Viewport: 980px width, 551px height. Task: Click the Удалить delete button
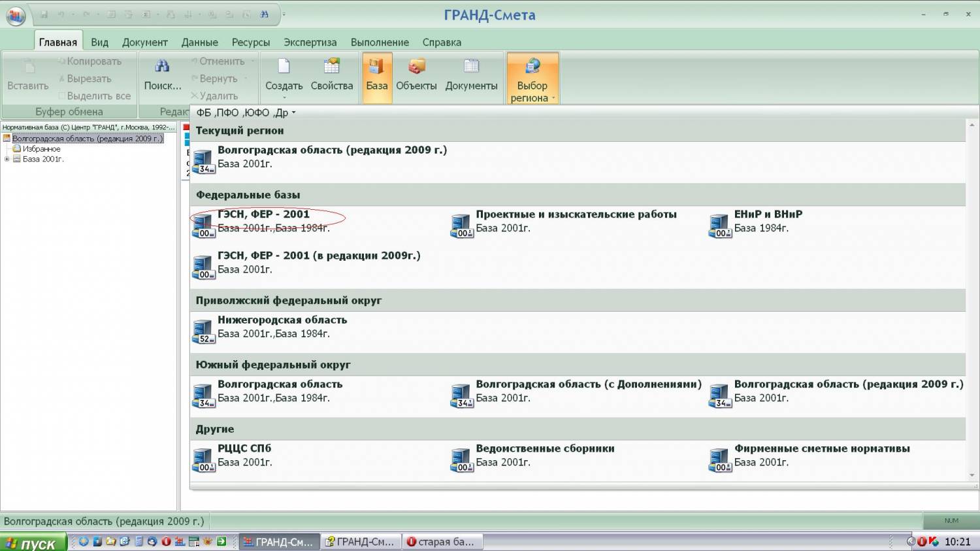click(x=214, y=95)
